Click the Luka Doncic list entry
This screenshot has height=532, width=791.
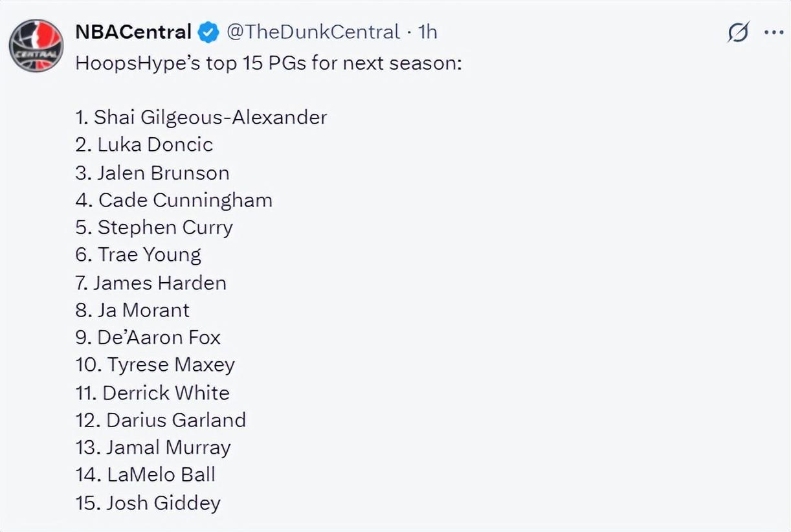(x=144, y=144)
